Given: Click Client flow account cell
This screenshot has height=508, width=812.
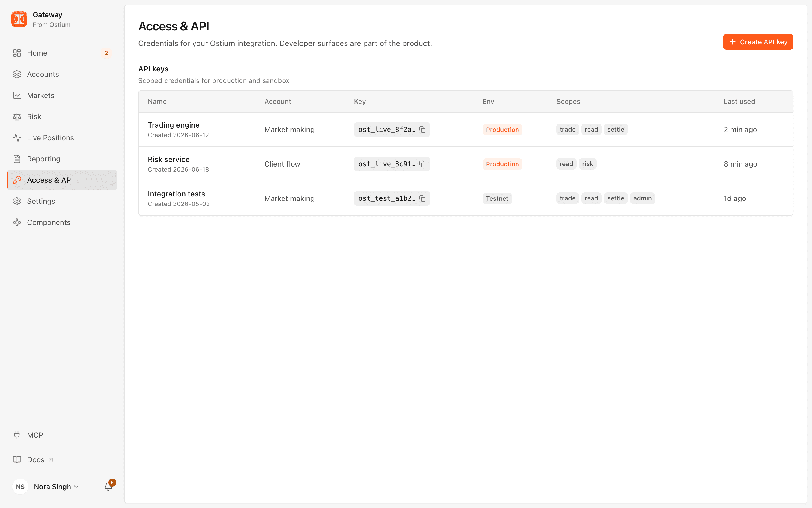Looking at the screenshot, I should pos(282,164).
